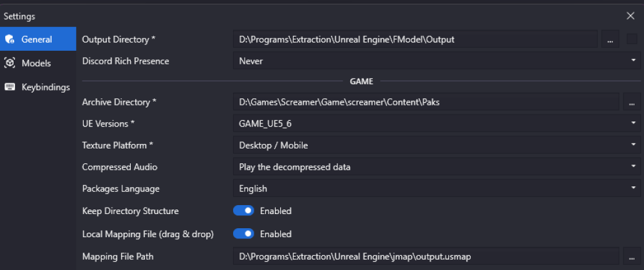Click the Output Directory path field

[415, 39]
